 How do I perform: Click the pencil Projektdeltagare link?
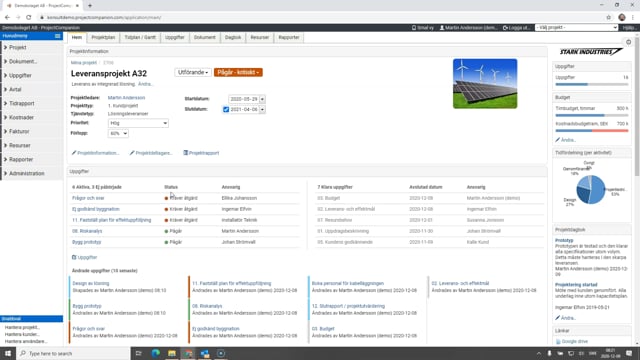151,153
